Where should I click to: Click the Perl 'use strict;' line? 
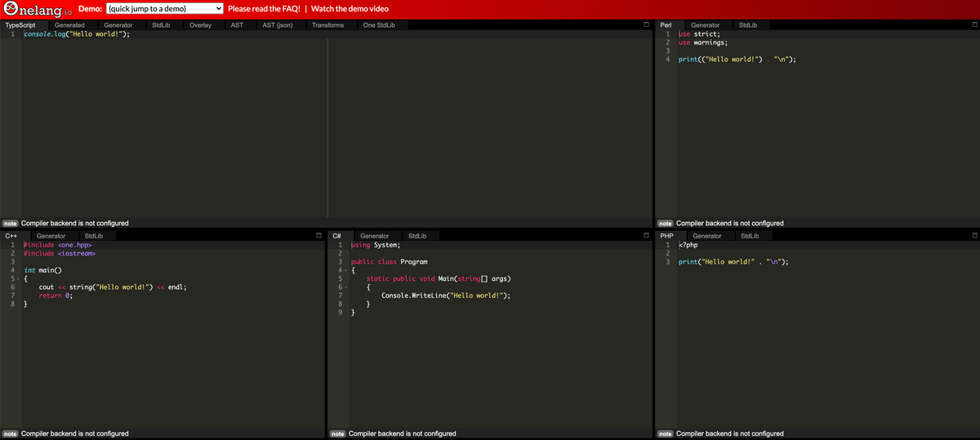click(698, 34)
